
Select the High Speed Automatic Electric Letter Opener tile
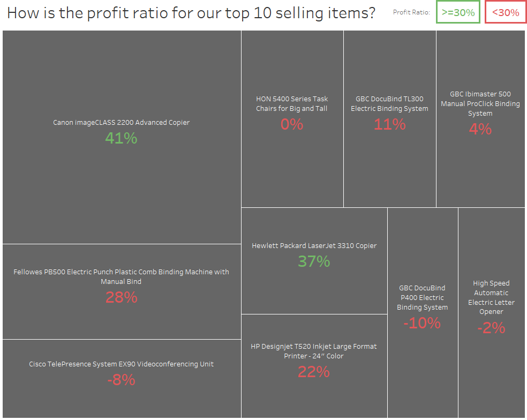(491, 313)
